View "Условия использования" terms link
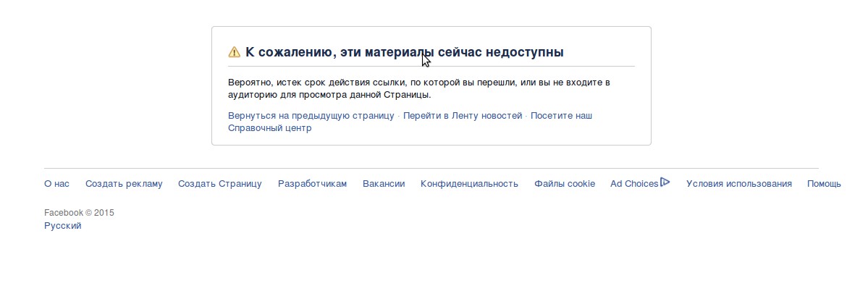This screenshot has height=299, width=868. click(x=739, y=184)
